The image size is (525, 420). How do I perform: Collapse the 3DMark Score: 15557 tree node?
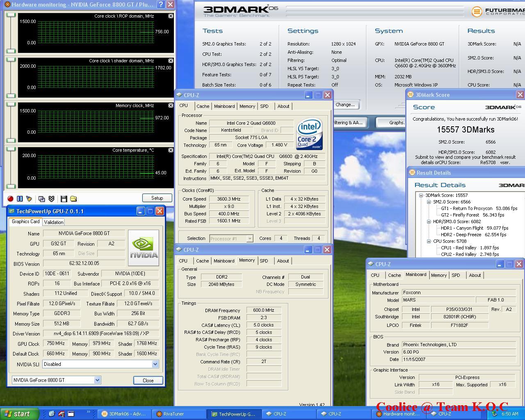(x=421, y=195)
